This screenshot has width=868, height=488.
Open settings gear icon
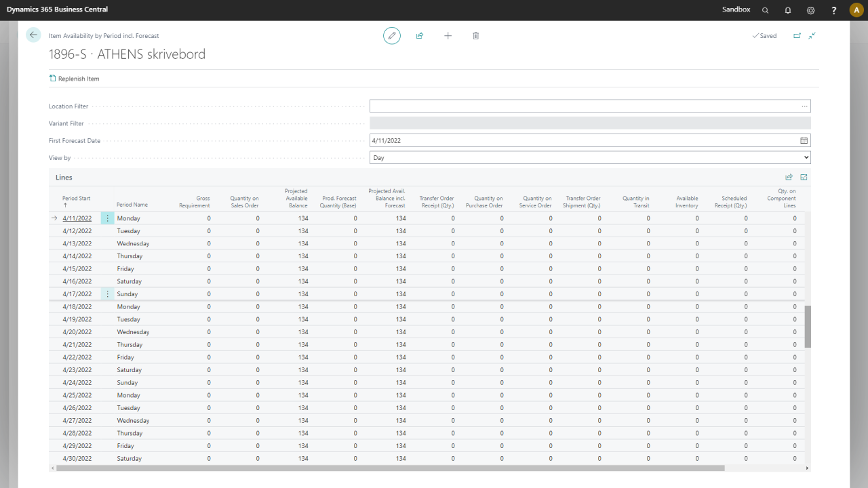pos(811,9)
